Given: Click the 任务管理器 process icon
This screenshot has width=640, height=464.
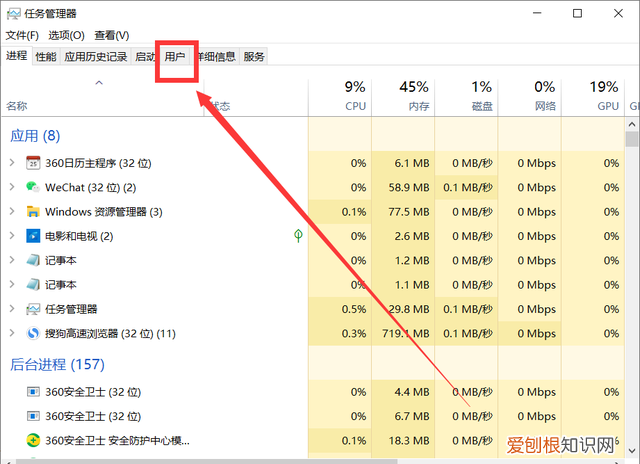Looking at the screenshot, I should coord(33,309).
